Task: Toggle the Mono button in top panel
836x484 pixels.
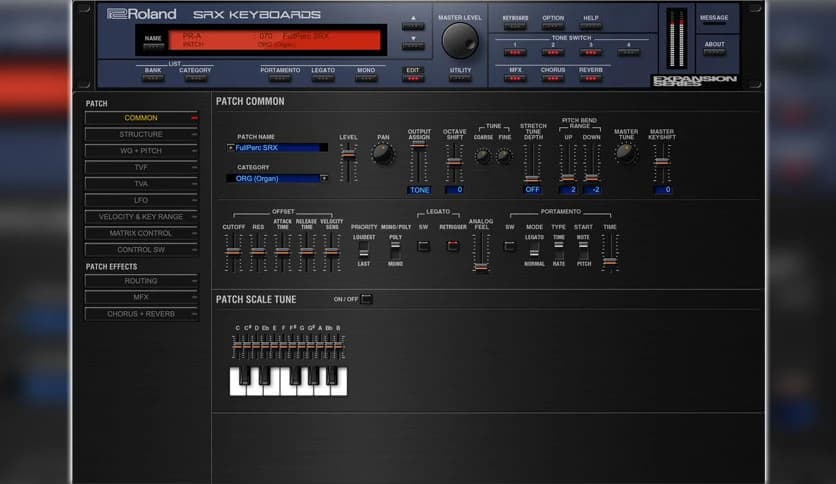Action: coord(366,78)
